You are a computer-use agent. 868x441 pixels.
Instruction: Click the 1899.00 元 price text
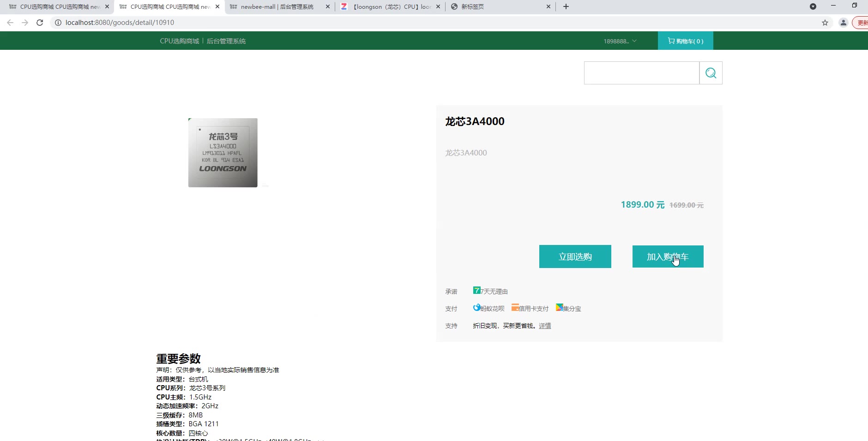point(643,204)
